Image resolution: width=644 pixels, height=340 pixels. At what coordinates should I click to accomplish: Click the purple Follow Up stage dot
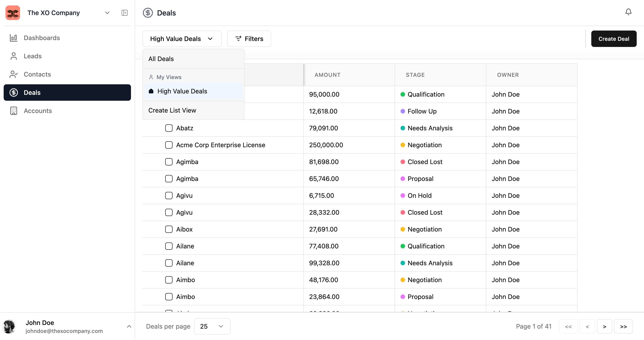(403, 111)
